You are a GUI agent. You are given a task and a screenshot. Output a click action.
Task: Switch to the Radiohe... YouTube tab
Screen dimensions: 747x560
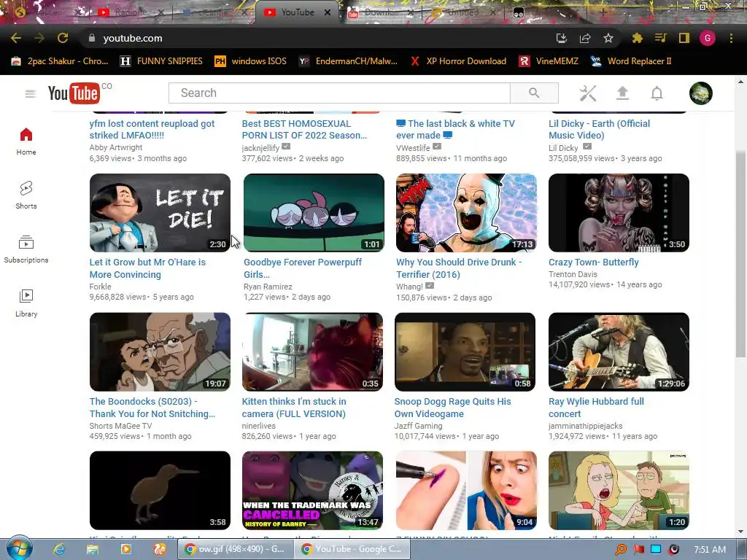pos(130,12)
